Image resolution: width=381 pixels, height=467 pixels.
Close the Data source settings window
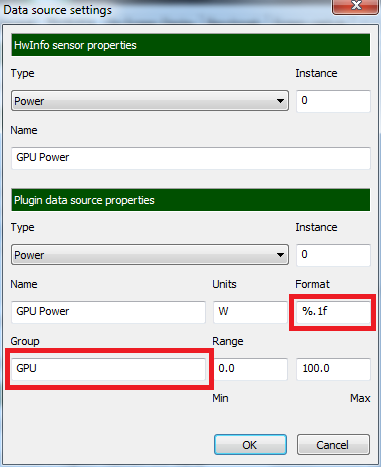tap(356, 6)
